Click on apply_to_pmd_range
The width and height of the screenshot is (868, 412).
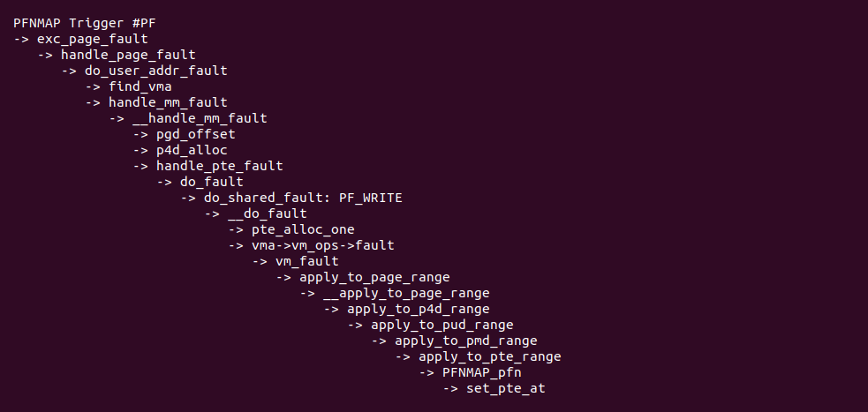[465, 341]
